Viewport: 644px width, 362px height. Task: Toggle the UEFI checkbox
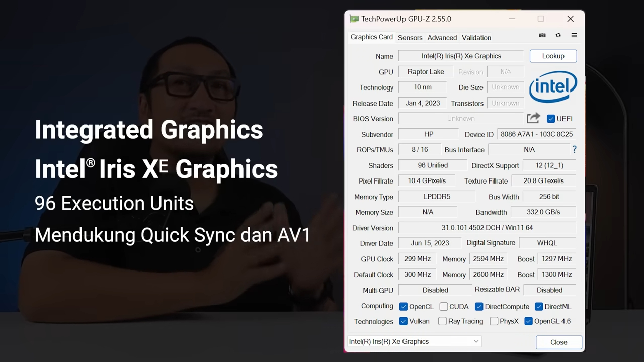(x=551, y=119)
